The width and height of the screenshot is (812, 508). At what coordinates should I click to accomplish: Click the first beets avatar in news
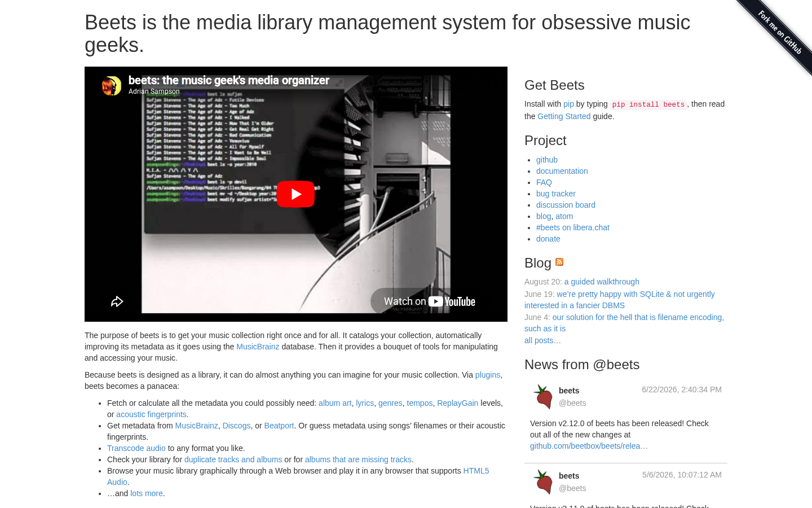click(x=543, y=396)
